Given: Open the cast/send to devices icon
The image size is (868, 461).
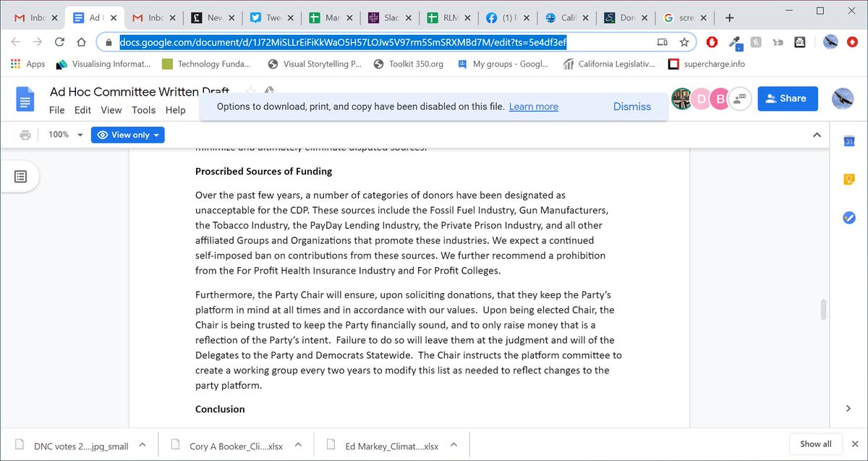Looking at the screenshot, I should click(x=662, y=42).
